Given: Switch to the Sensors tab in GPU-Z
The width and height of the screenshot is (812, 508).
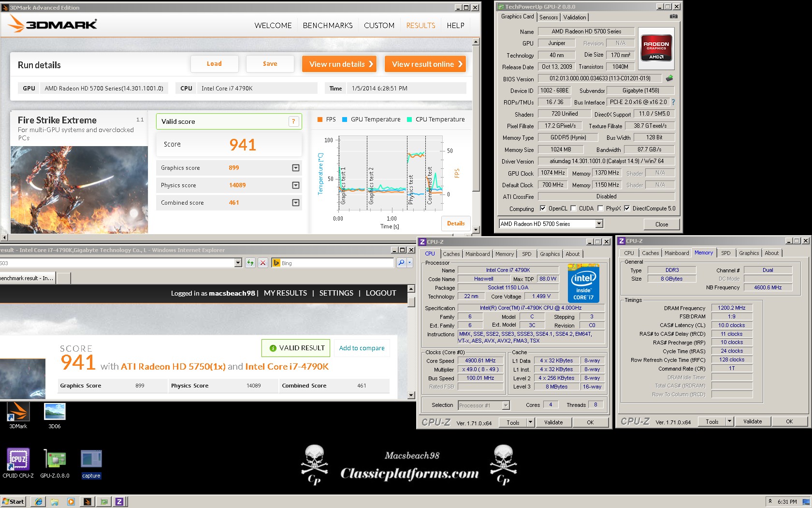Looking at the screenshot, I should pos(549,17).
